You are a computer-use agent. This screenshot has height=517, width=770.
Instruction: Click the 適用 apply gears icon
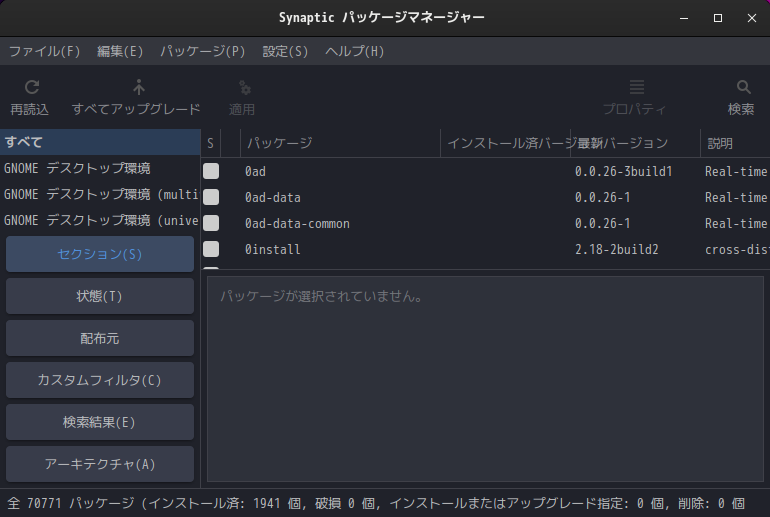pos(244,87)
